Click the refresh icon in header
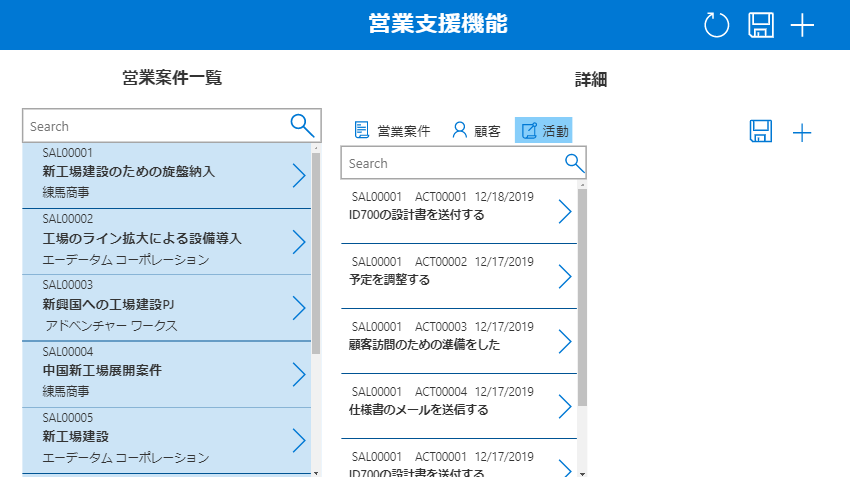Viewport: 850px width, 477px height. click(716, 25)
